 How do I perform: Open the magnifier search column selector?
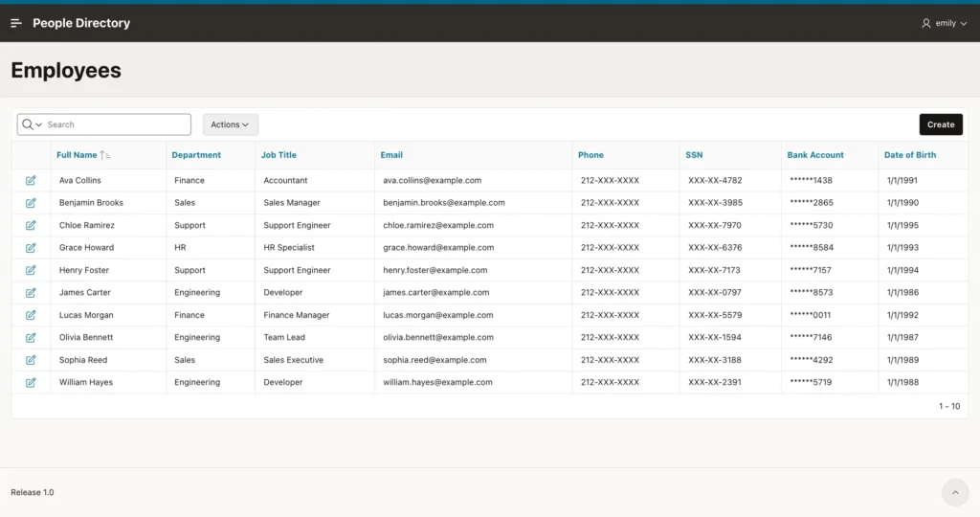[x=32, y=124]
